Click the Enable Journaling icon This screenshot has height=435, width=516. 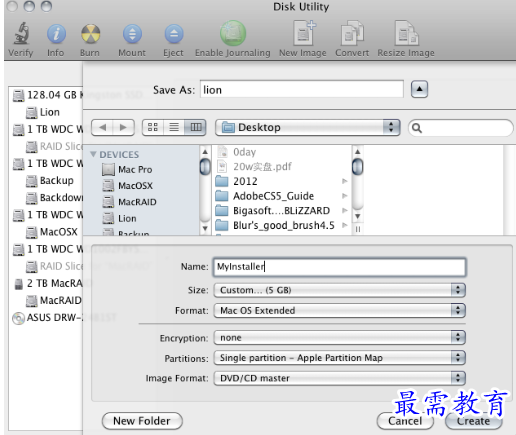click(233, 33)
